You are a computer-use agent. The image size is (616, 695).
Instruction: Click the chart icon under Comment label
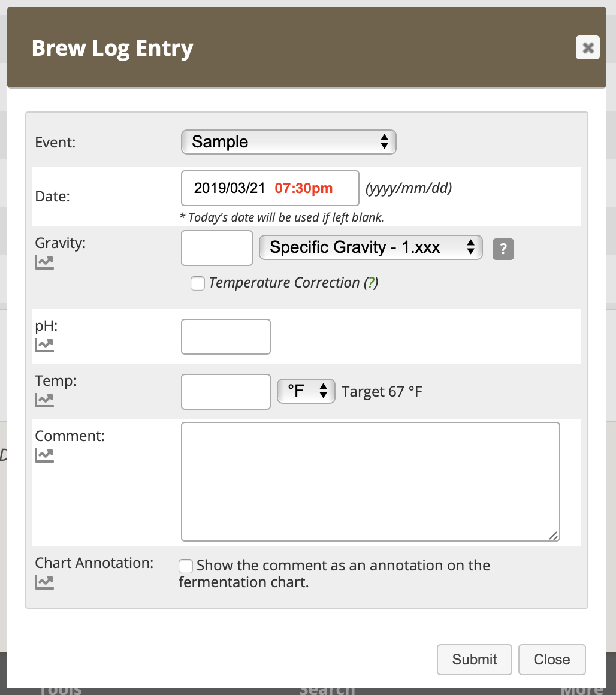(44, 455)
